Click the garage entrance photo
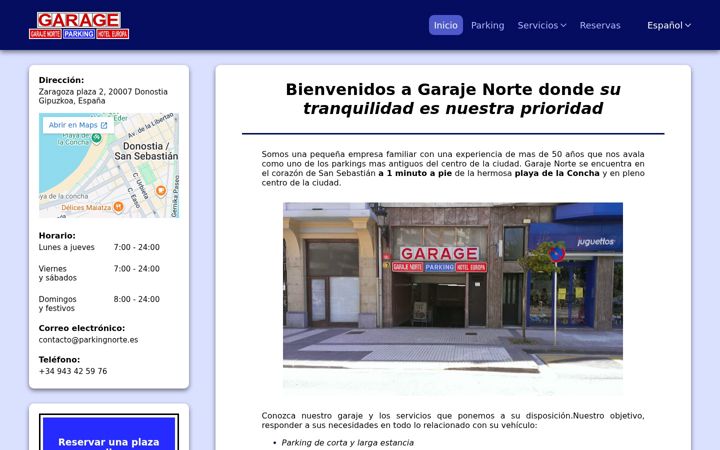This screenshot has height=450, width=720. point(453,299)
